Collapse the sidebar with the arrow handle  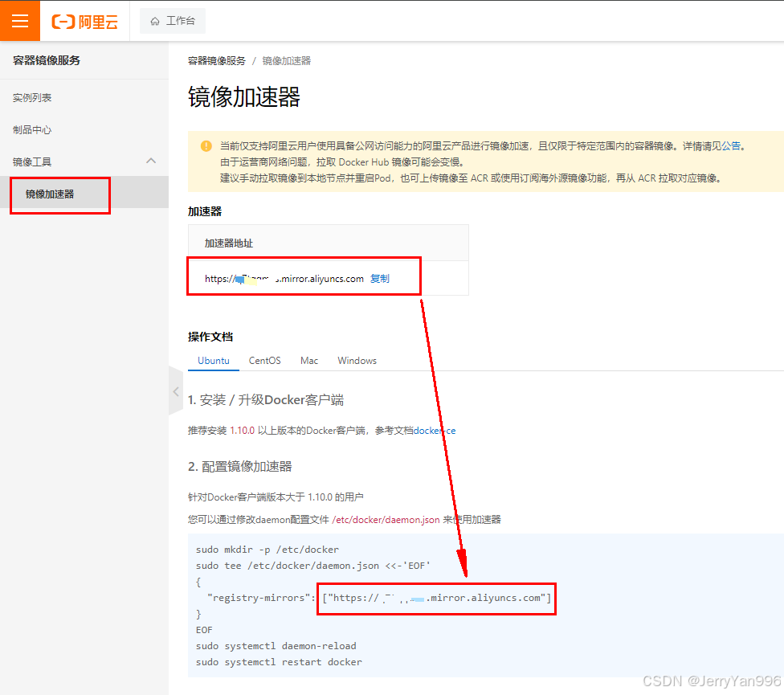coord(176,391)
